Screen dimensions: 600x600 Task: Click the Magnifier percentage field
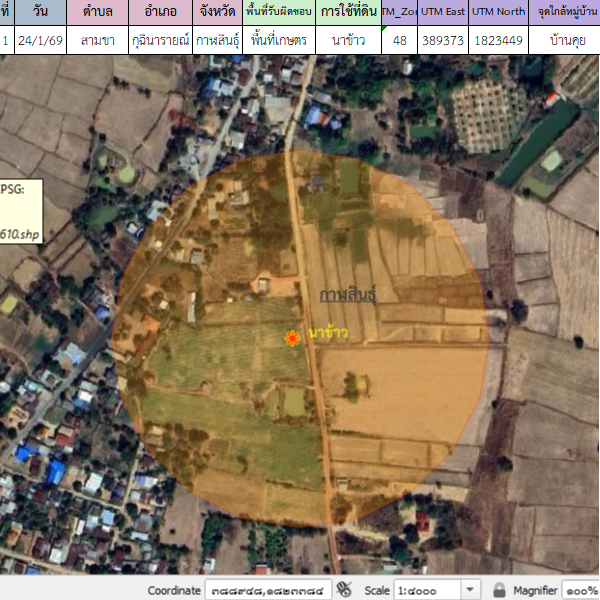(x=580, y=589)
